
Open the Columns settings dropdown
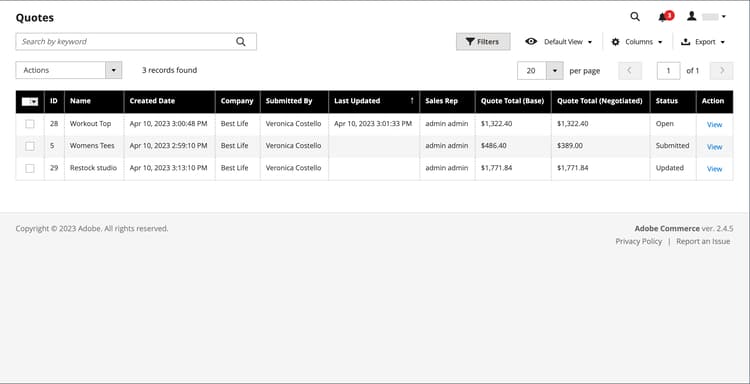(x=637, y=42)
